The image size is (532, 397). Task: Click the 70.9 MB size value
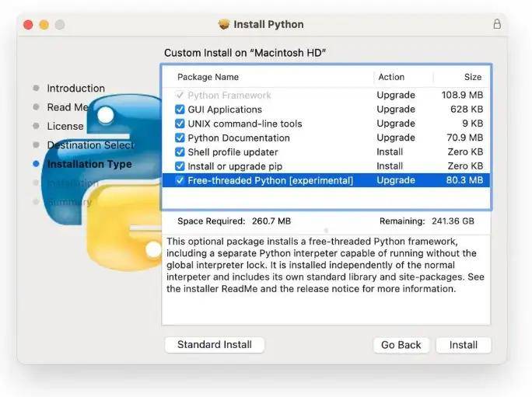pos(464,138)
